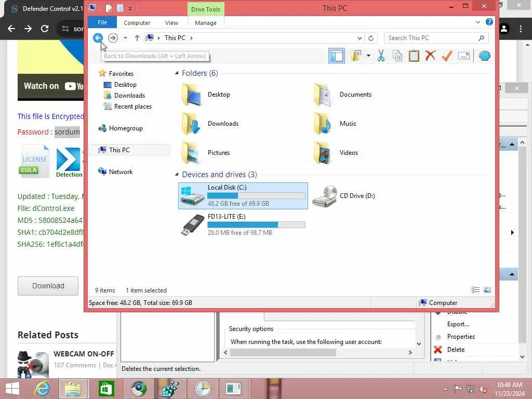Collapse the Folders (6) group

[x=177, y=73]
